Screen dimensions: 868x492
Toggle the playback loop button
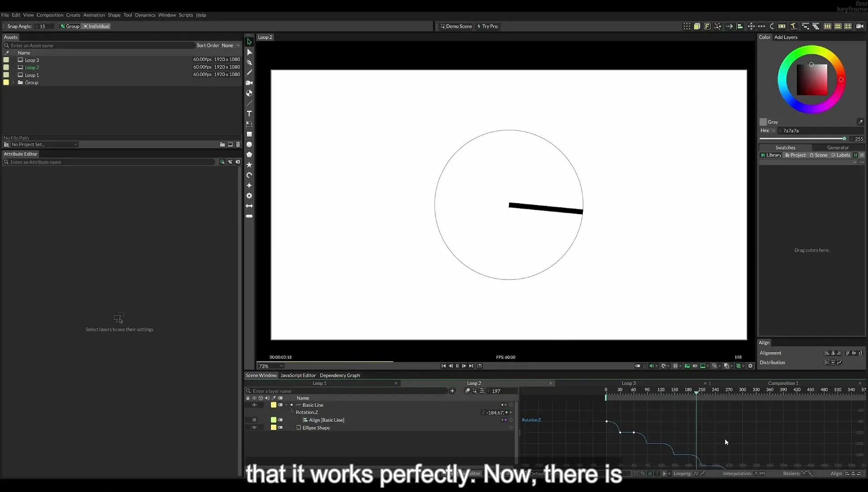point(479,366)
